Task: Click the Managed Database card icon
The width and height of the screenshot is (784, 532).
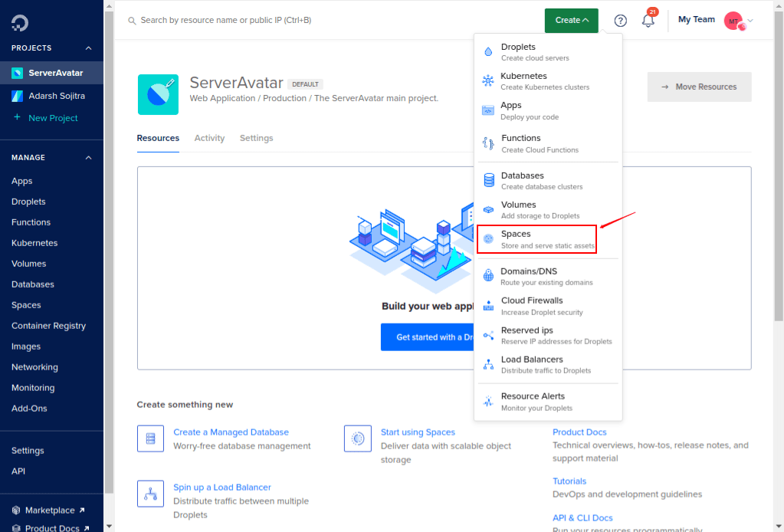Action: tap(150, 438)
